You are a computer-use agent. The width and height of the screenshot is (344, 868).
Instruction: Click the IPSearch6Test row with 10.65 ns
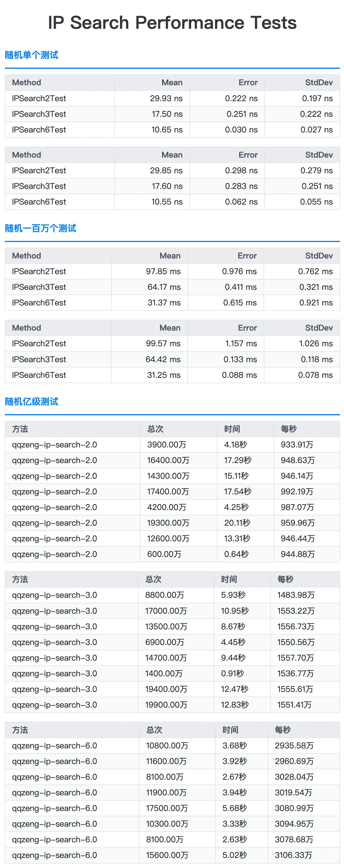click(x=172, y=130)
